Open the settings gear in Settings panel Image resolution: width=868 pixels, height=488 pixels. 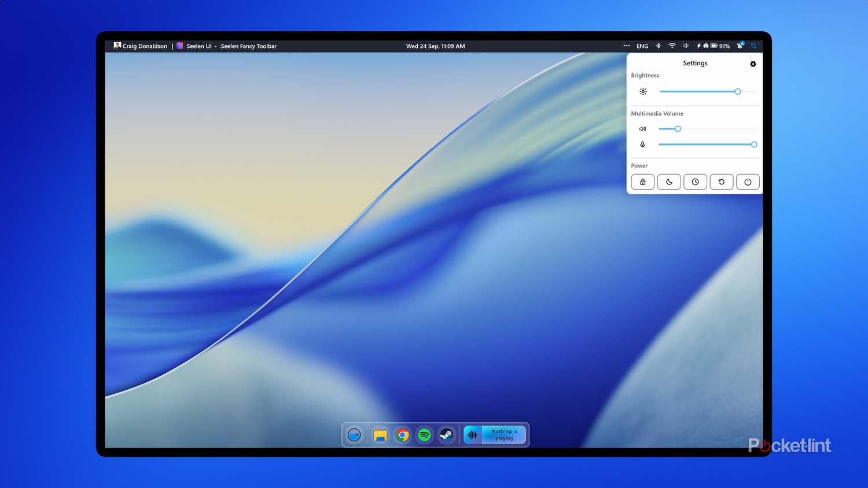pyautogui.click(x=753, y=64)
